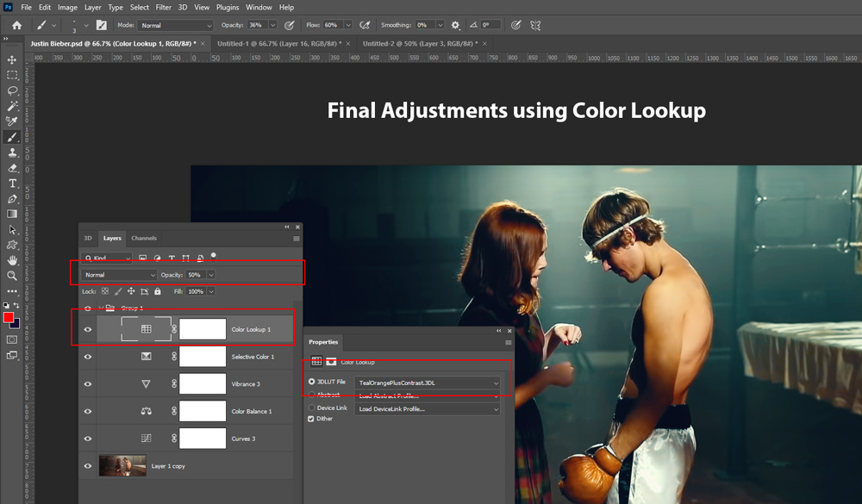
Task: Lock all layer attributes padlock
Action: click(158, 291)
